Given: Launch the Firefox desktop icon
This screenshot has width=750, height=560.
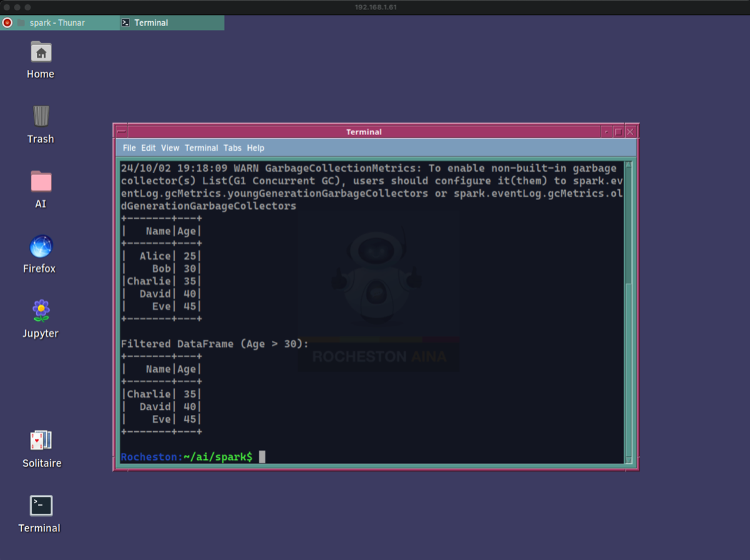Looking at the screenshot, I should [x=41, y=246].
